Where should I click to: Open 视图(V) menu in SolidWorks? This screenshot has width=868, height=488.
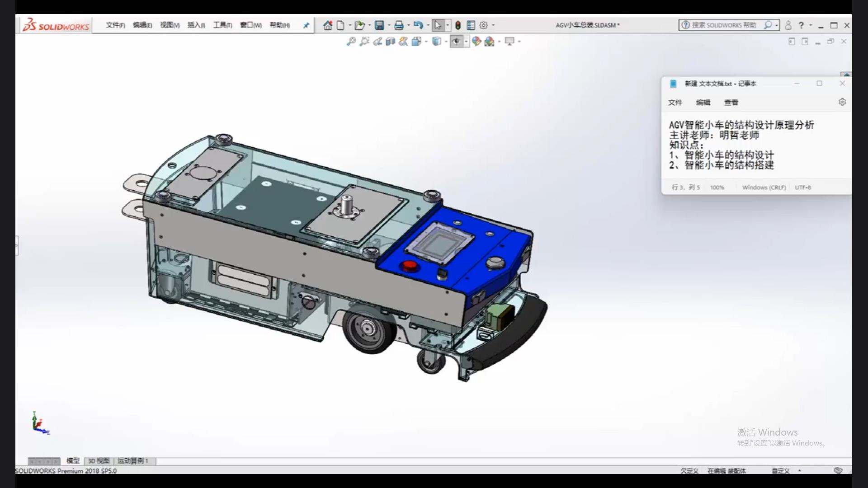(170, 25)
